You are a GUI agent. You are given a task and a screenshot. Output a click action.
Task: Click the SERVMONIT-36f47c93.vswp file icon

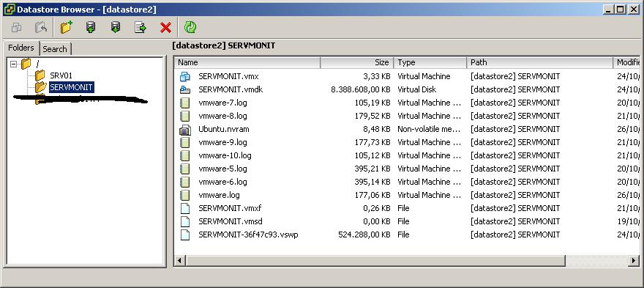point(185,235)
